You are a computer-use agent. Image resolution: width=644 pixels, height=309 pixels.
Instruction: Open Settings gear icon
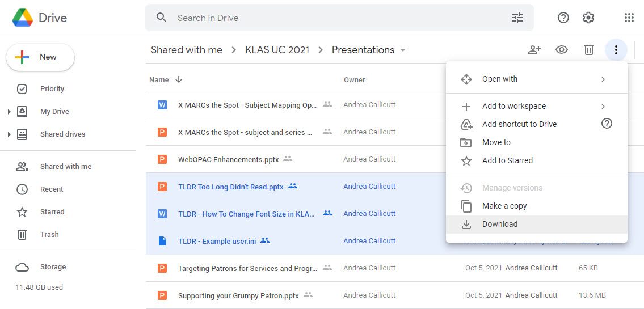tap(588, 18)
